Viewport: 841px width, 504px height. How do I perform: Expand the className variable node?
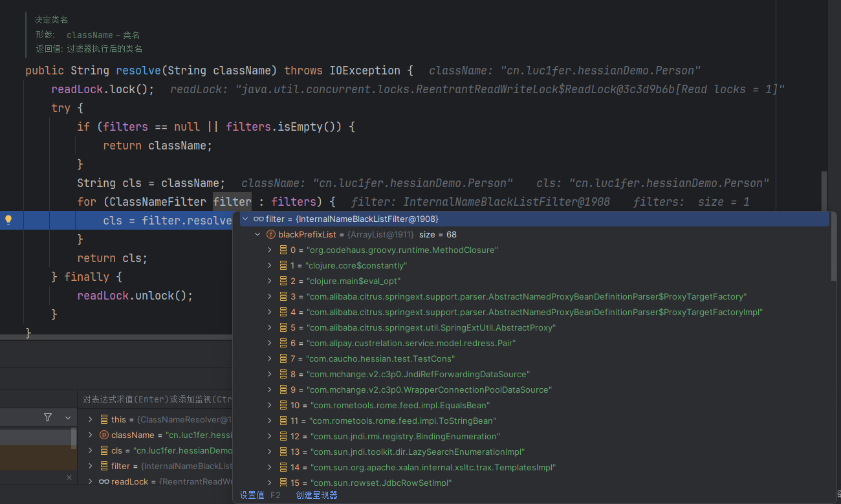point(91,435)
